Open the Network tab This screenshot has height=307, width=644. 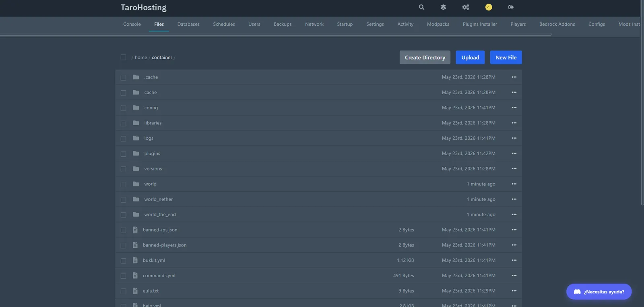pos(314,24)
